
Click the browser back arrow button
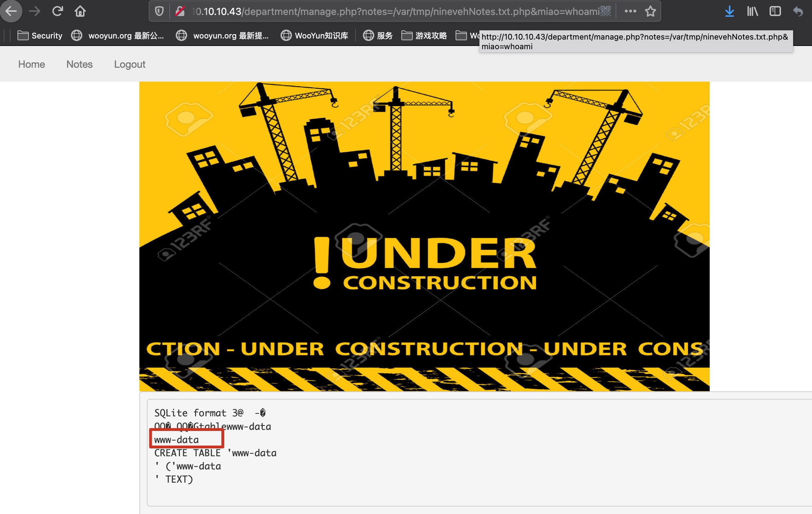pos(11,11)
